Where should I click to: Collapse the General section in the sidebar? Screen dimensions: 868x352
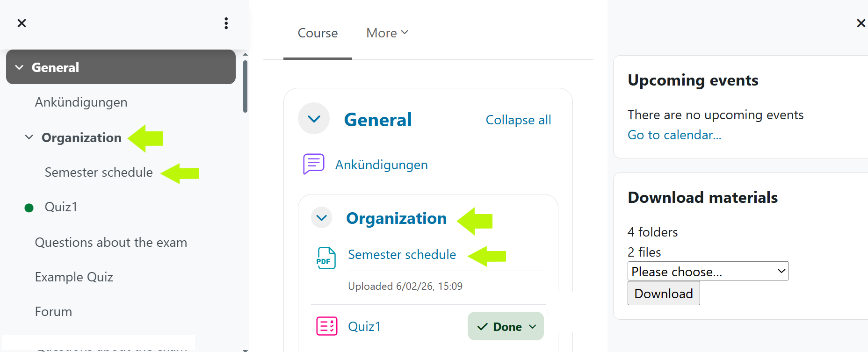tap(19, 67)
